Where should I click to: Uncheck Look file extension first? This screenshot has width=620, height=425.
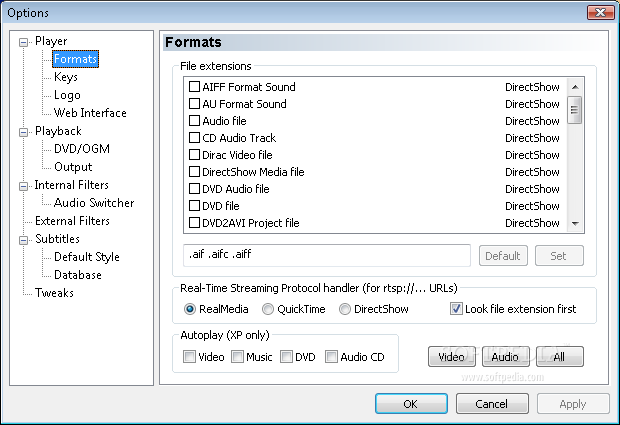coord(456,309)
